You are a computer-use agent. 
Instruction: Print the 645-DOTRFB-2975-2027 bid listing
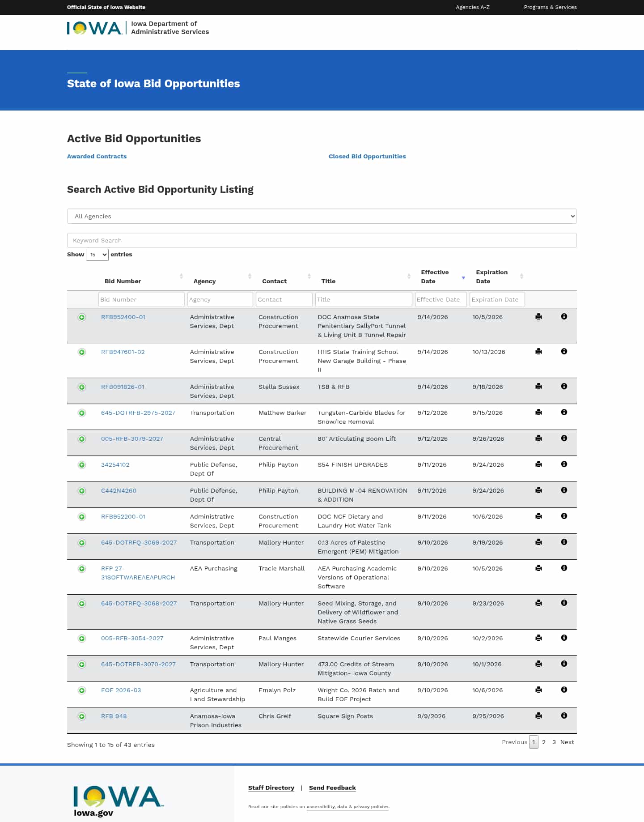click(538, 412)
